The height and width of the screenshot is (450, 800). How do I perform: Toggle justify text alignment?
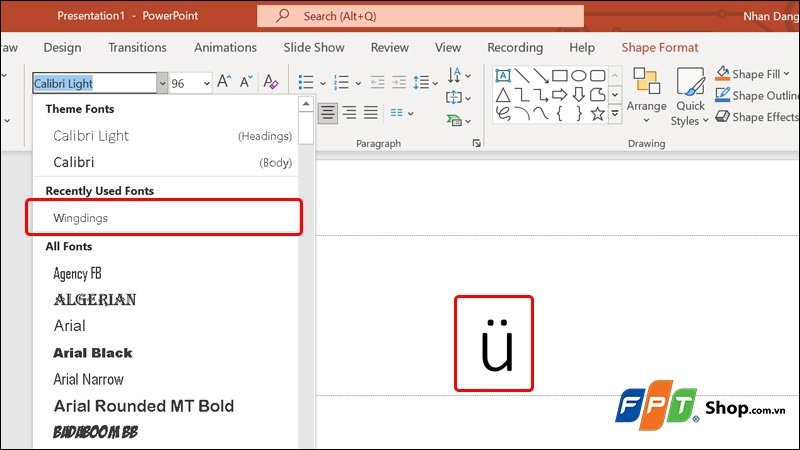tap(371, 113)
